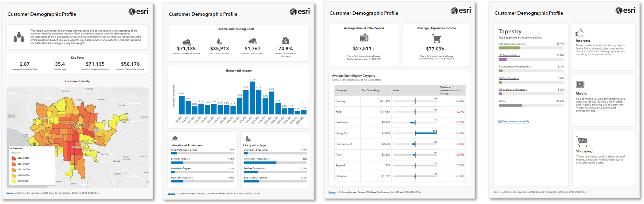Click the Healthcare index bar showing 77
Screen dimensions: 644x204
pos(413,123)
